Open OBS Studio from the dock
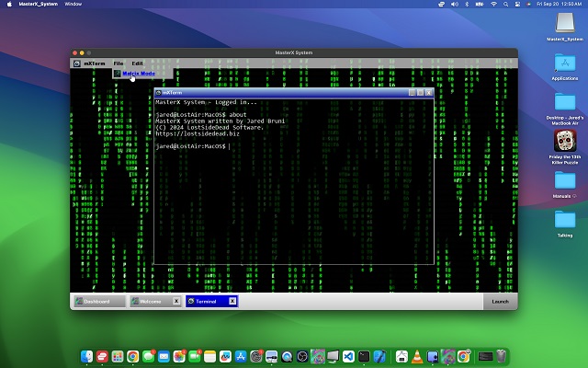Screen dimensions: 588x368 point(302,356)
